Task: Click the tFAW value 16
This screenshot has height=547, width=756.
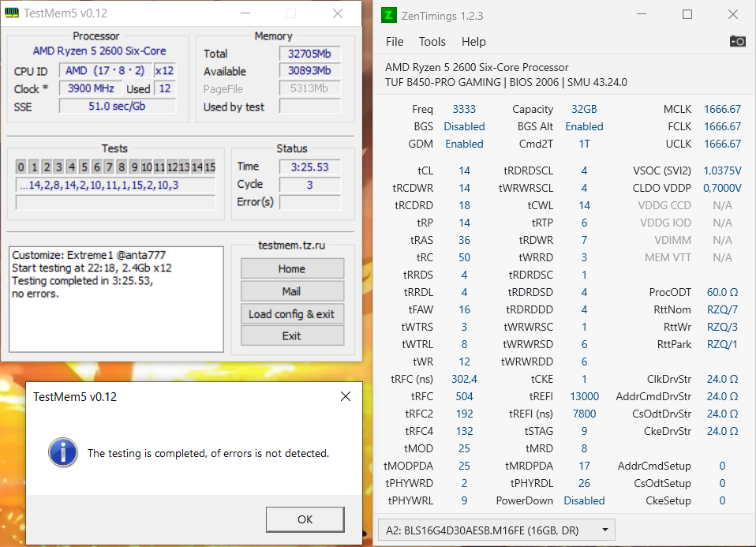Action: coord(464,309)
